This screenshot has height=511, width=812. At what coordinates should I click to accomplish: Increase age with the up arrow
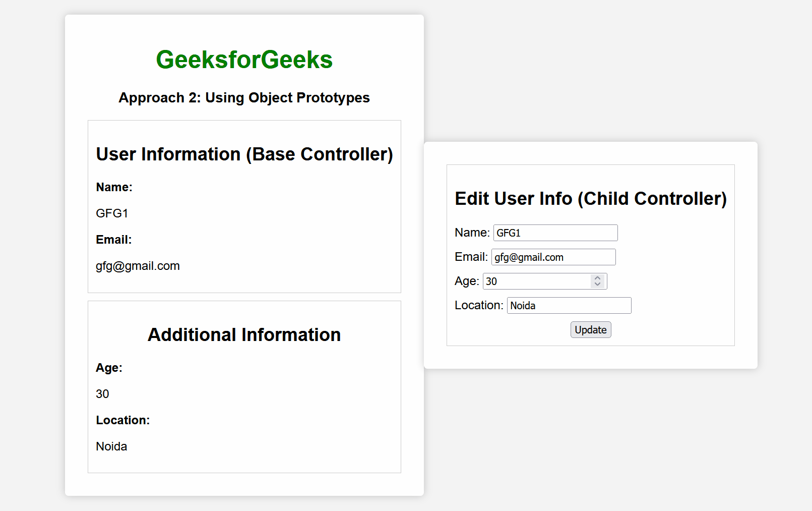[x=597, y=278]
